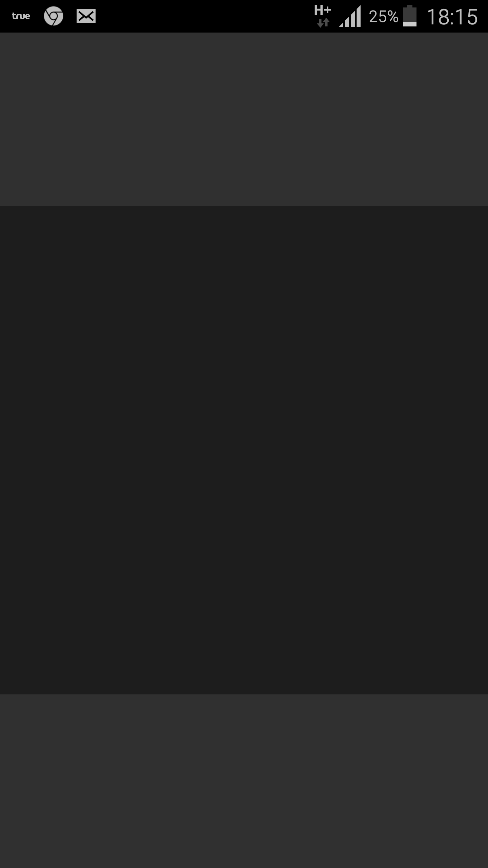488x868 pixels.
Task: Tap the mobile data up/down arrows
Action: (323, 23)
